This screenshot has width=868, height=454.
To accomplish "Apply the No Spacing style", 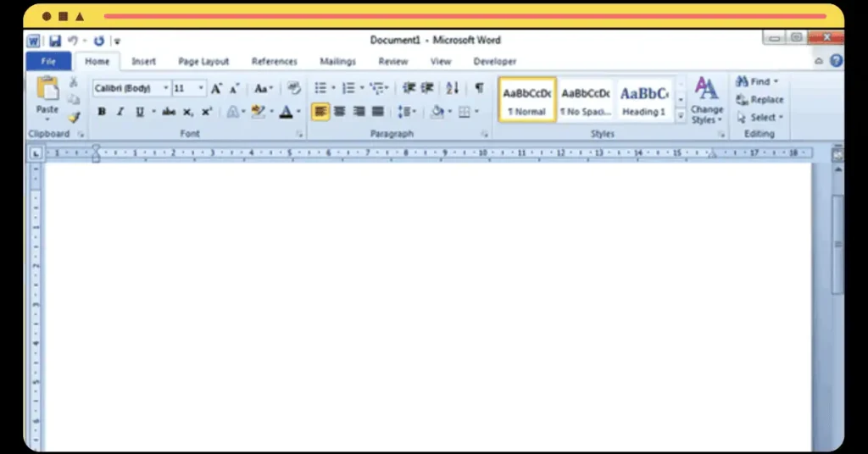I will 586,100.
